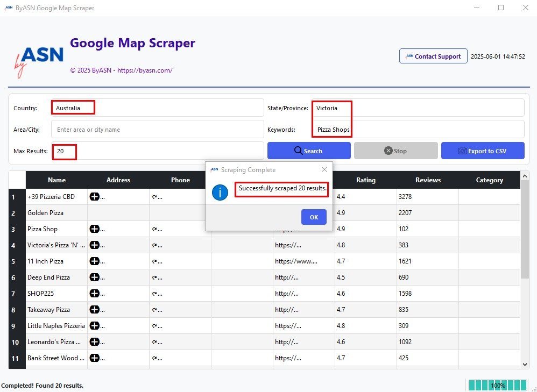Click the 2207 reviews cell for Golden Pizza
Viewport: 537px width, 392px height.
428,212
